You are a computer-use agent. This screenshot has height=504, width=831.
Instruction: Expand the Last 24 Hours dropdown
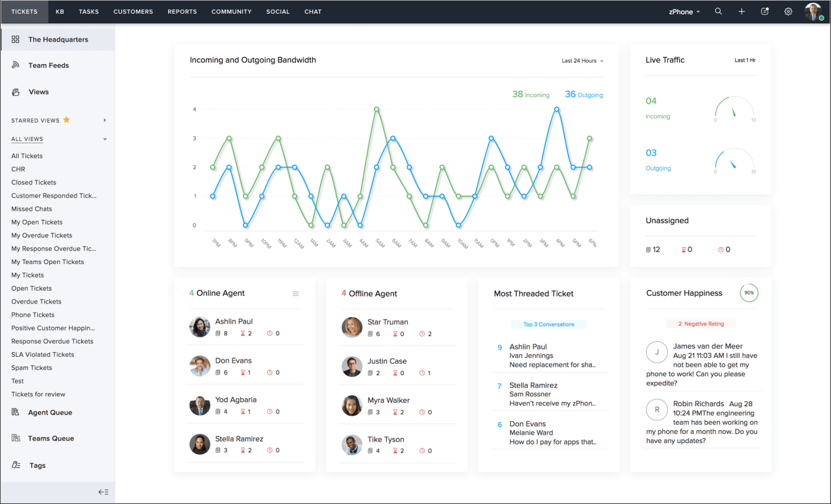(x=582, y=60)
